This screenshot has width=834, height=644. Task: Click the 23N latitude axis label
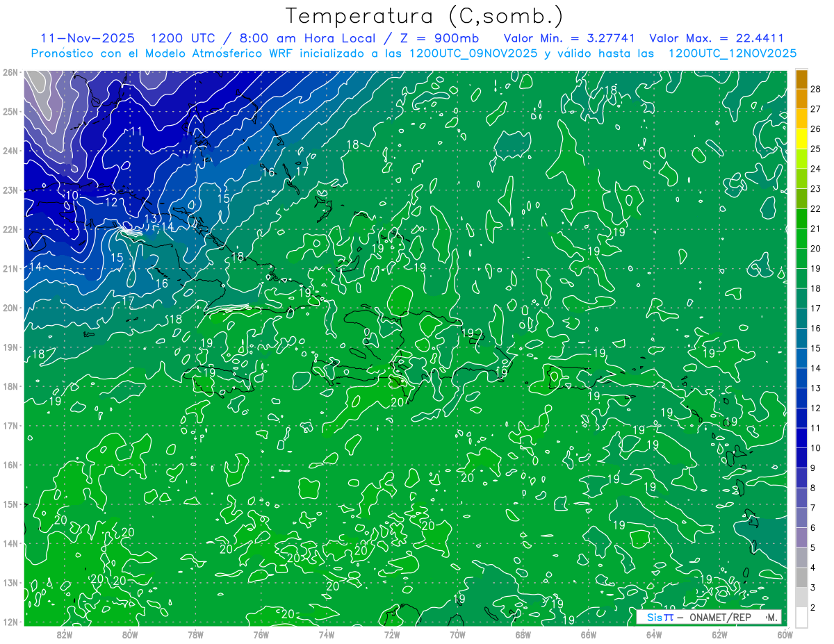click(10, 190)
